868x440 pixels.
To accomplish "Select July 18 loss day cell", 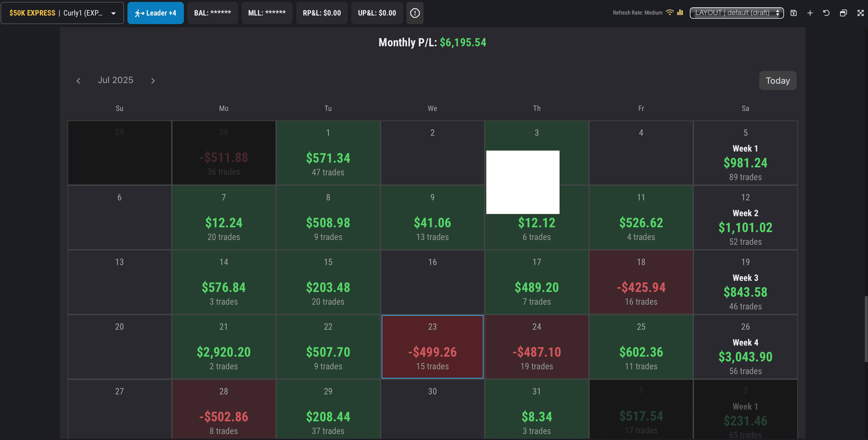I will click(x=641, y=282).
